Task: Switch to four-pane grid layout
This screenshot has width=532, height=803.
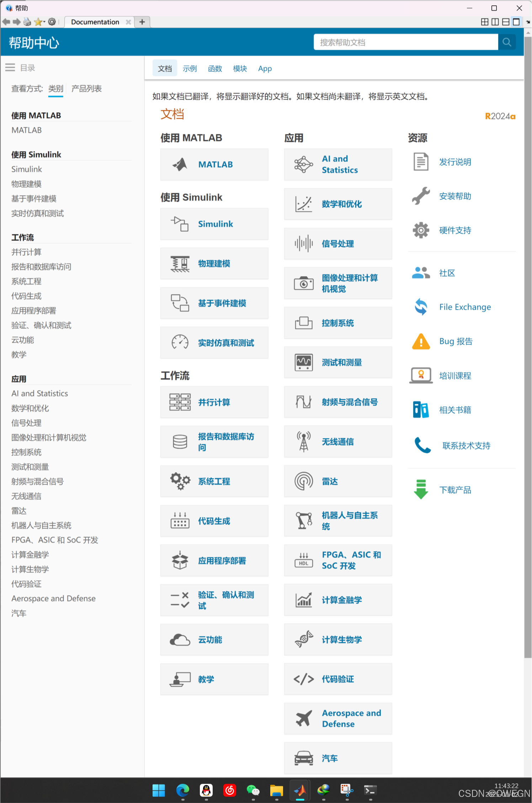Action: click(485, 22)
